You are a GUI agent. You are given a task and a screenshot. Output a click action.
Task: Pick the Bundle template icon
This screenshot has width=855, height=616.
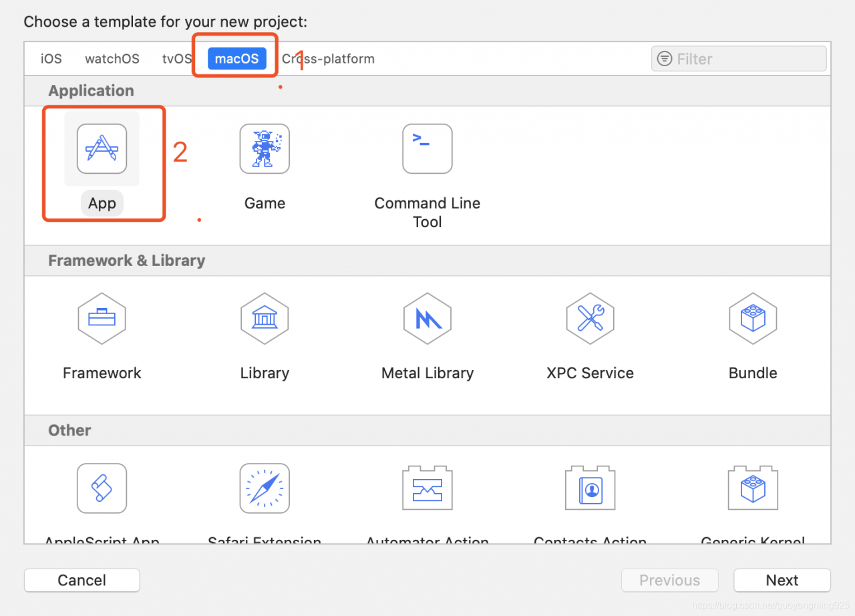pyautogui.click(x=753, y=319)
